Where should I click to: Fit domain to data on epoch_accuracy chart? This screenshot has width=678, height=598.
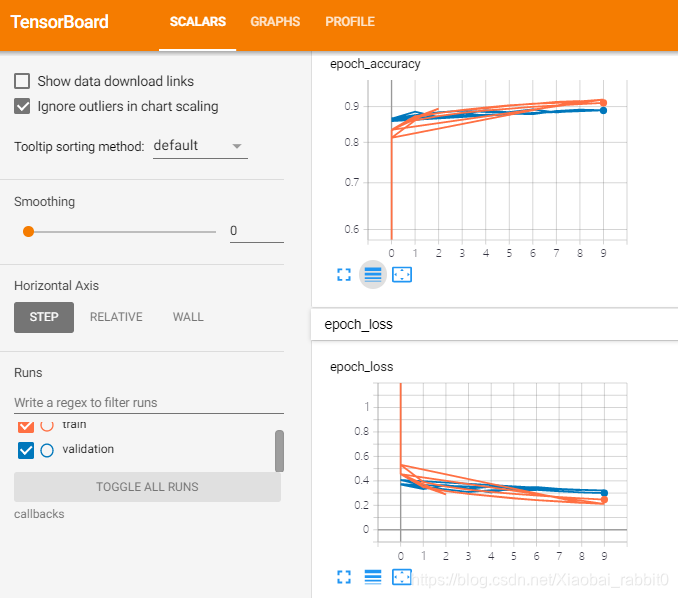[402, 275]
